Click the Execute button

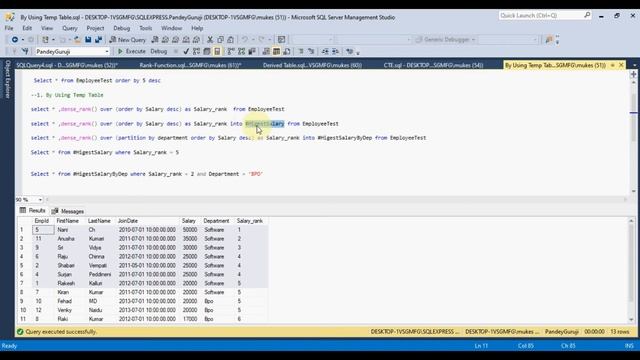131,51
